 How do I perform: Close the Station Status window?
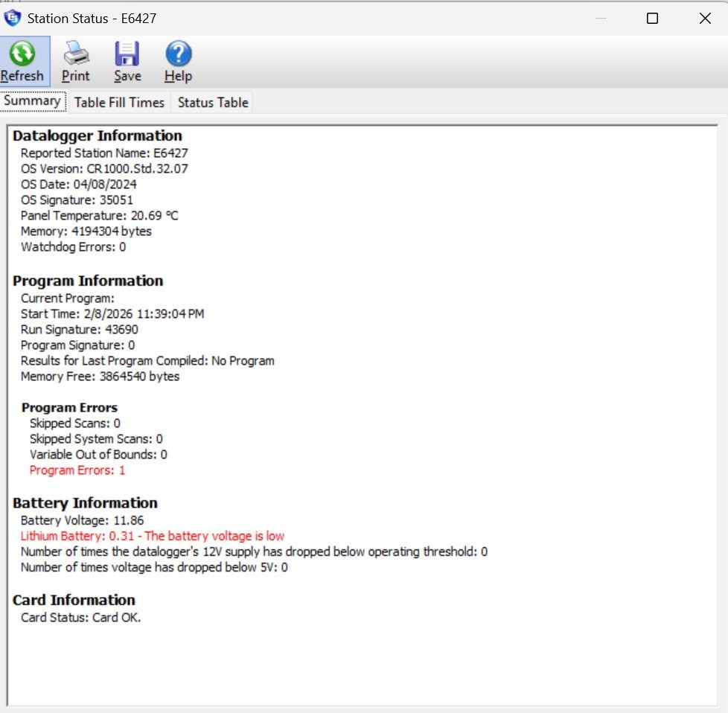point(704,19)
